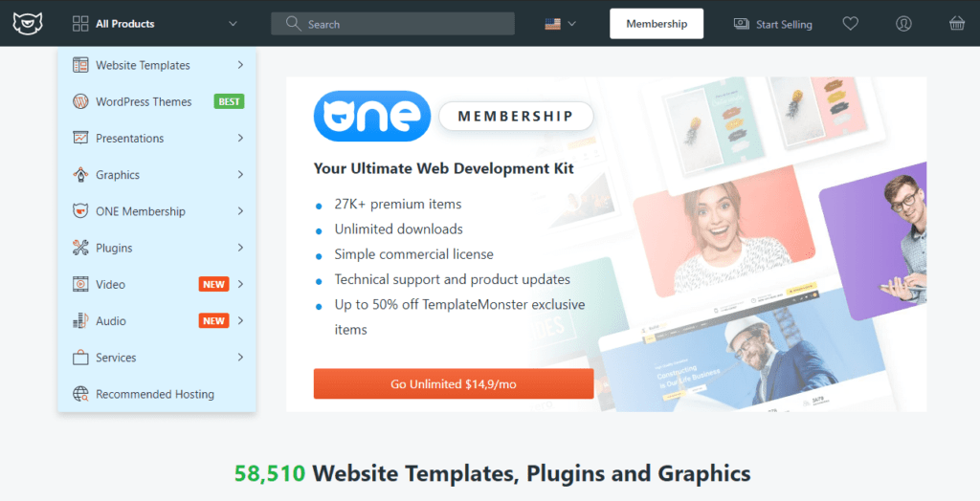The width and height of the screenshot is (980, 501).
Task: Click 'Unlimited downloads' bullet text
Action: click(x=399, y=229)
